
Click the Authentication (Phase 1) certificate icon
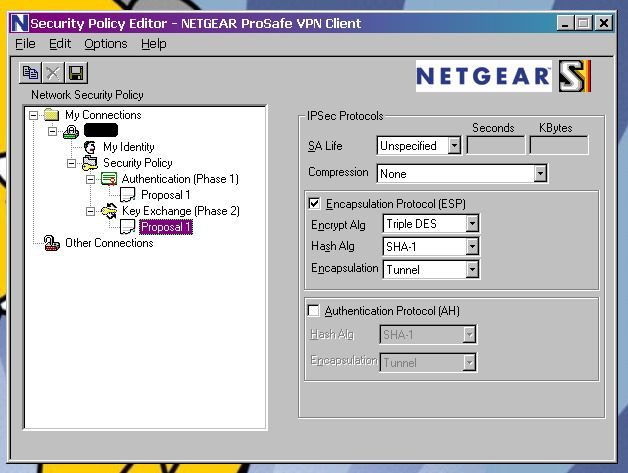pos(109,179)
